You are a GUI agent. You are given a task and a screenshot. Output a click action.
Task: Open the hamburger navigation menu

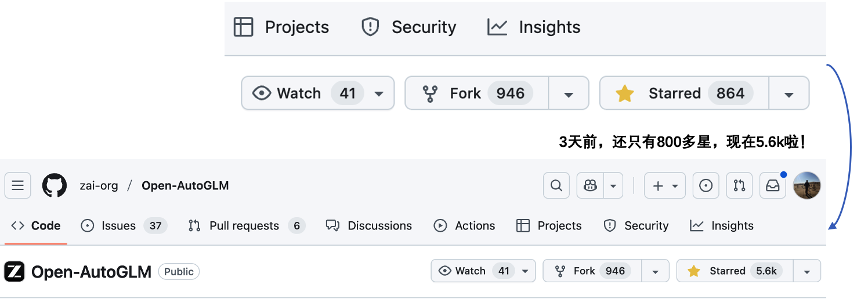(17, 186)
